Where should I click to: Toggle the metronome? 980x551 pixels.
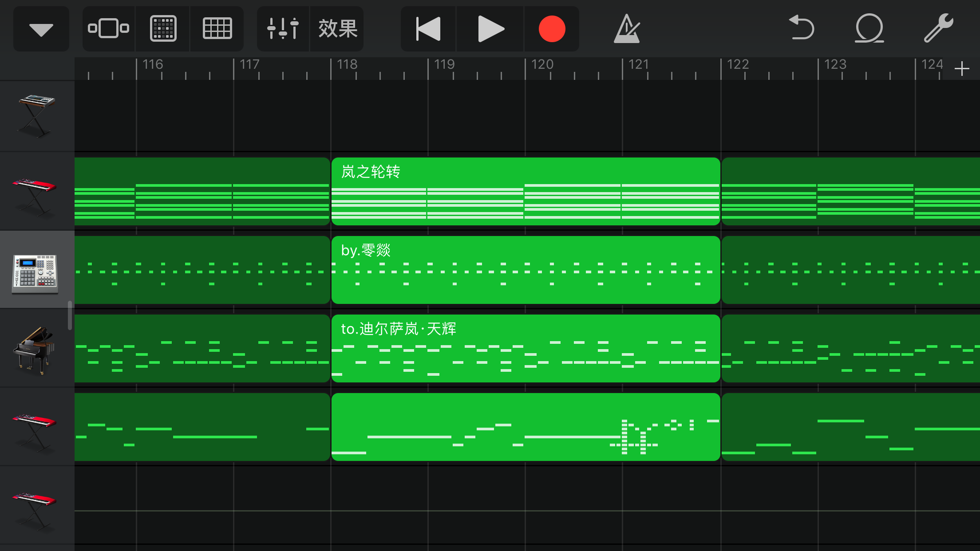coord(627,29)
